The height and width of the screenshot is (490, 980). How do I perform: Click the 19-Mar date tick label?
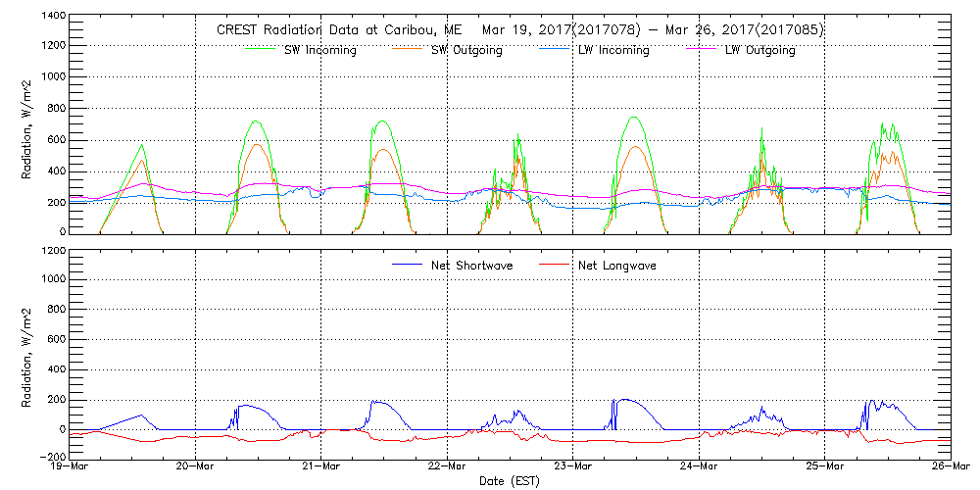pos(70,465)
